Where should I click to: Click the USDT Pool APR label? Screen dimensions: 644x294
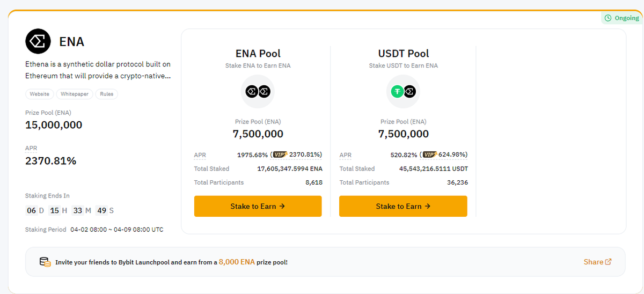pos(345,155)
